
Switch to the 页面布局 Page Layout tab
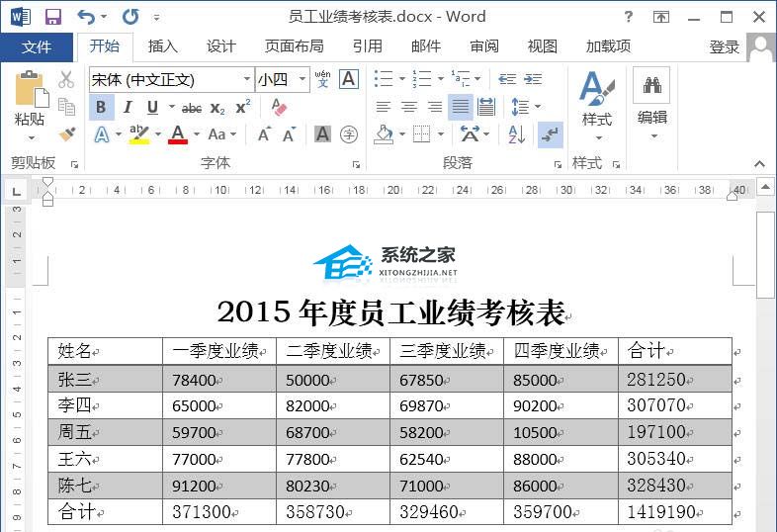tap(295, 46)
